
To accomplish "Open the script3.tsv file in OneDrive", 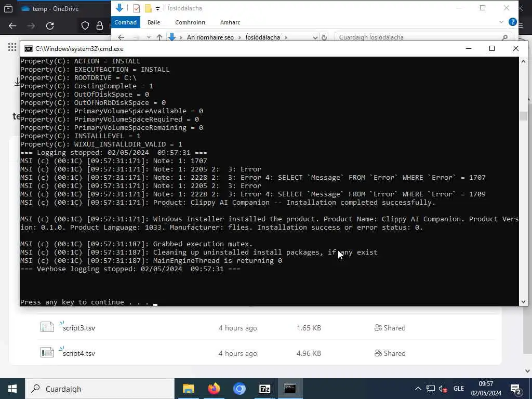I will click(x=79, y=328).
